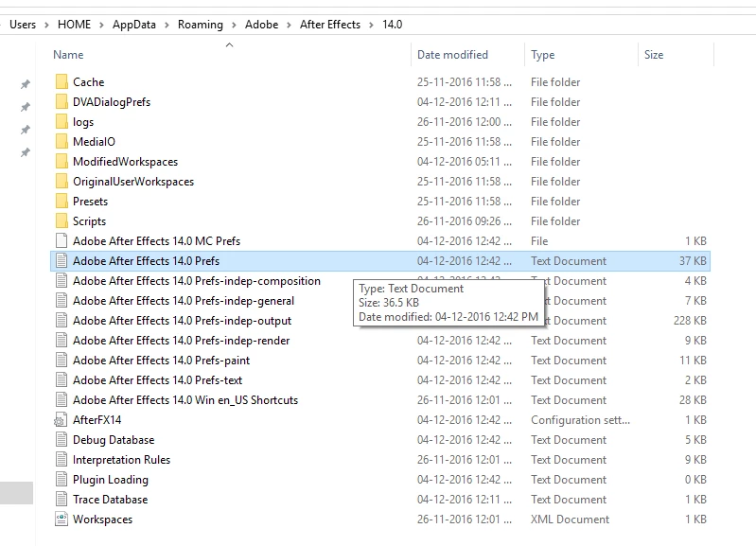Click the Prefs-indep-general file icon
The width and height of the screenshot is (756, 546).
pos(62,301)
